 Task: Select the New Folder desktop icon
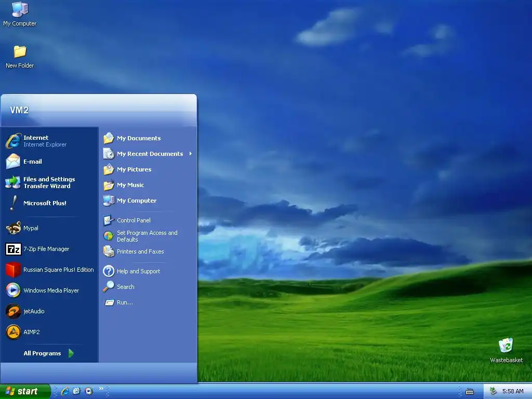coord(20,57)
